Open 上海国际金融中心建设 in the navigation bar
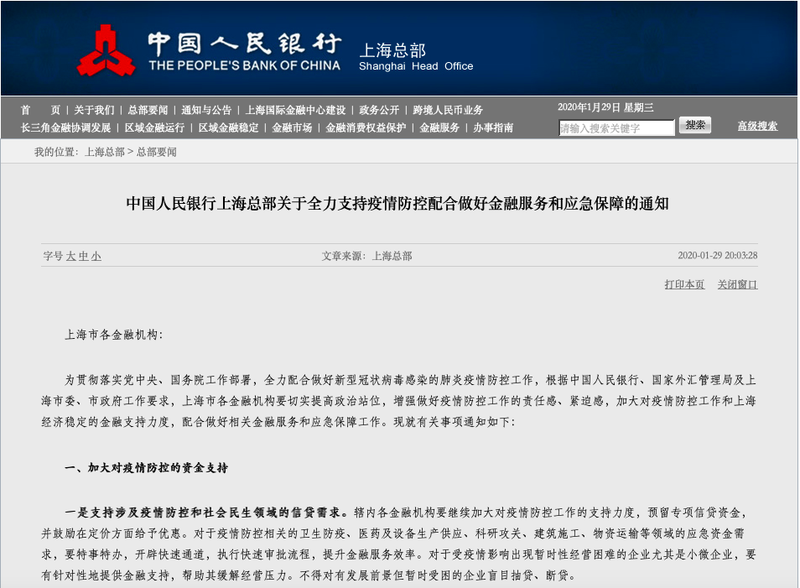The height and width of the screenshot is (588, 800). [x=295, y=110]
